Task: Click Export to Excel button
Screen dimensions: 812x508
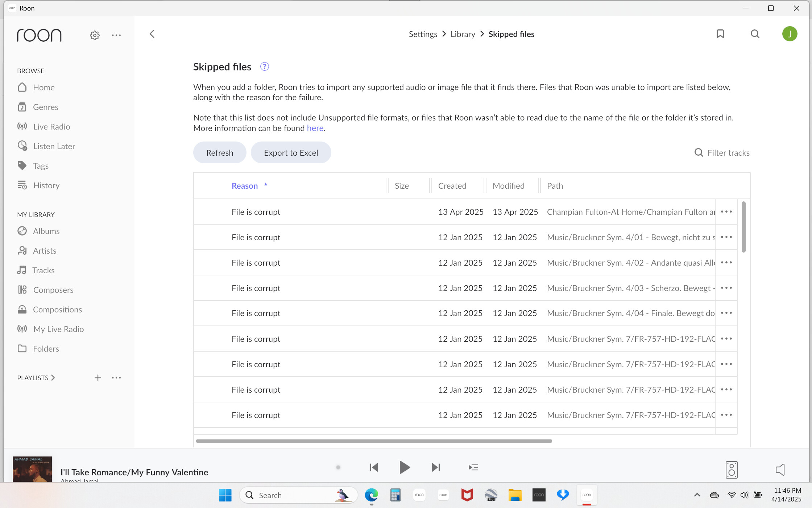Action: point(291,153)
